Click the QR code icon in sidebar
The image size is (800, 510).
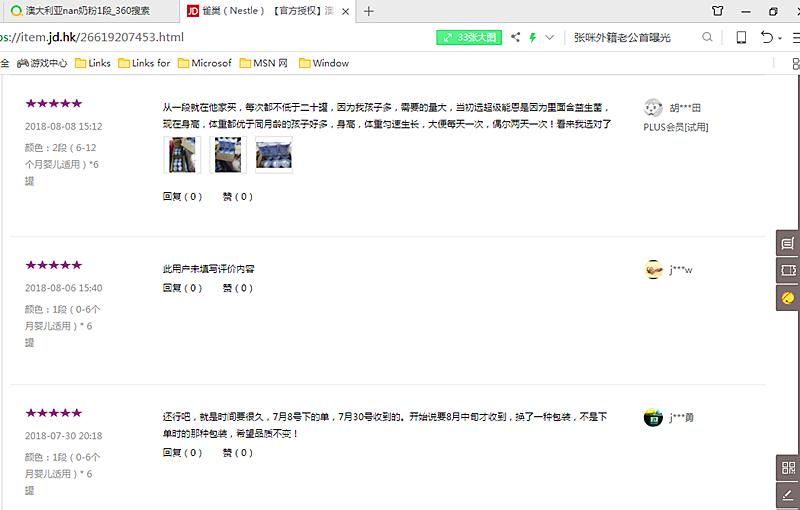point(787,468)
